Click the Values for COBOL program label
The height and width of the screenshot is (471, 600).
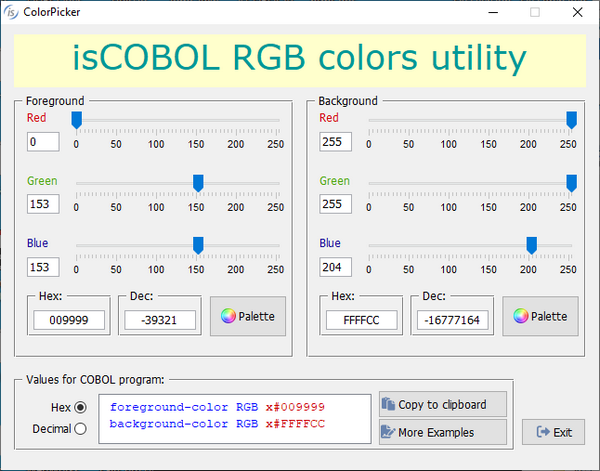95,380
